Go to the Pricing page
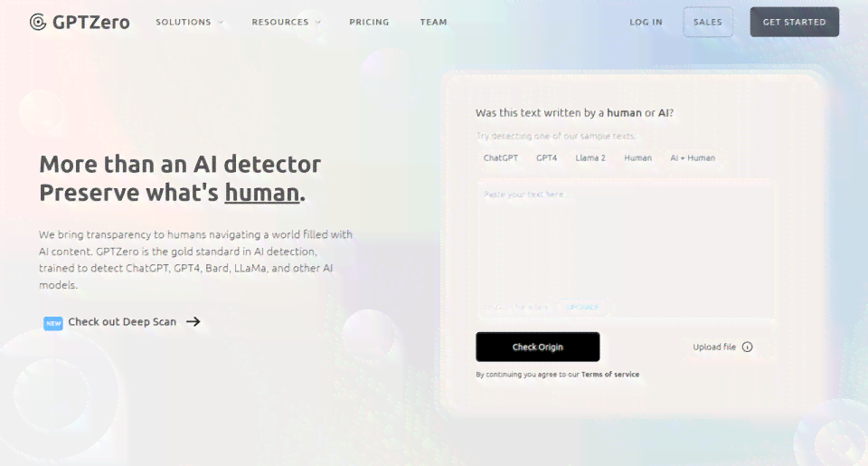Viewport: 868px width, 466px height. click(369, 22)
